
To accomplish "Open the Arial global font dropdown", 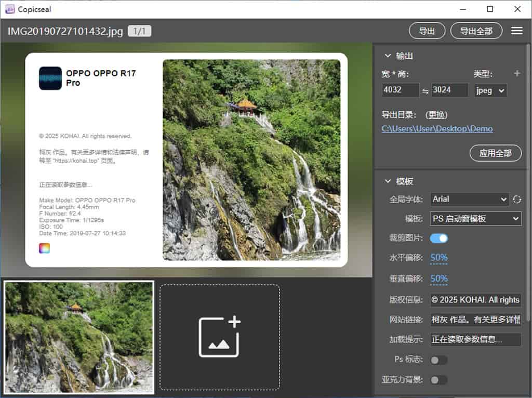I will coord(469,199).
